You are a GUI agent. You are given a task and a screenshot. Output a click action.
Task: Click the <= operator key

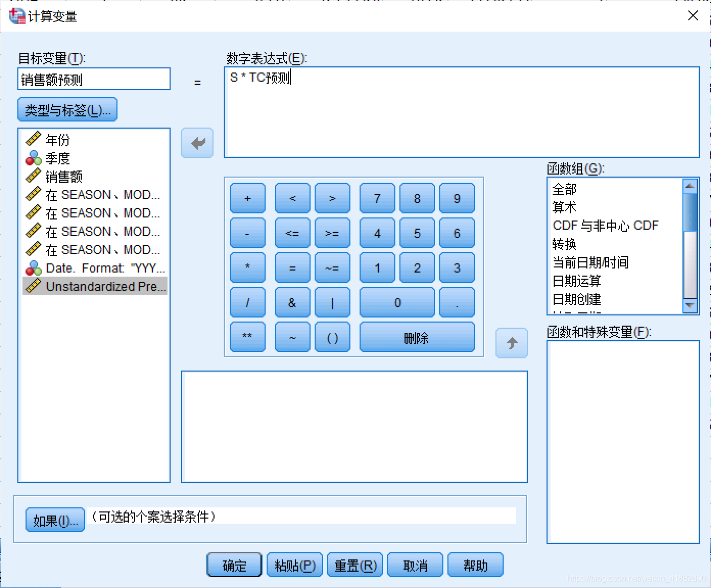pyautogui.click(x=292, y=233)
